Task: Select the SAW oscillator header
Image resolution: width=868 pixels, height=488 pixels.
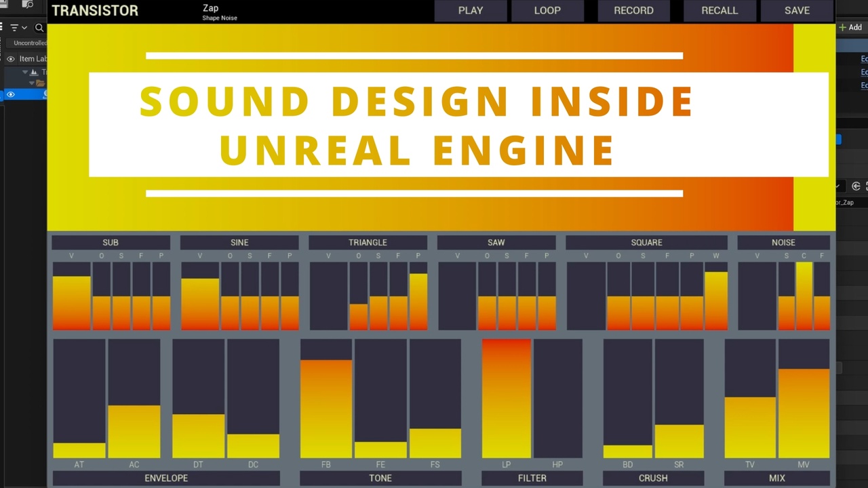Action: 496,242
